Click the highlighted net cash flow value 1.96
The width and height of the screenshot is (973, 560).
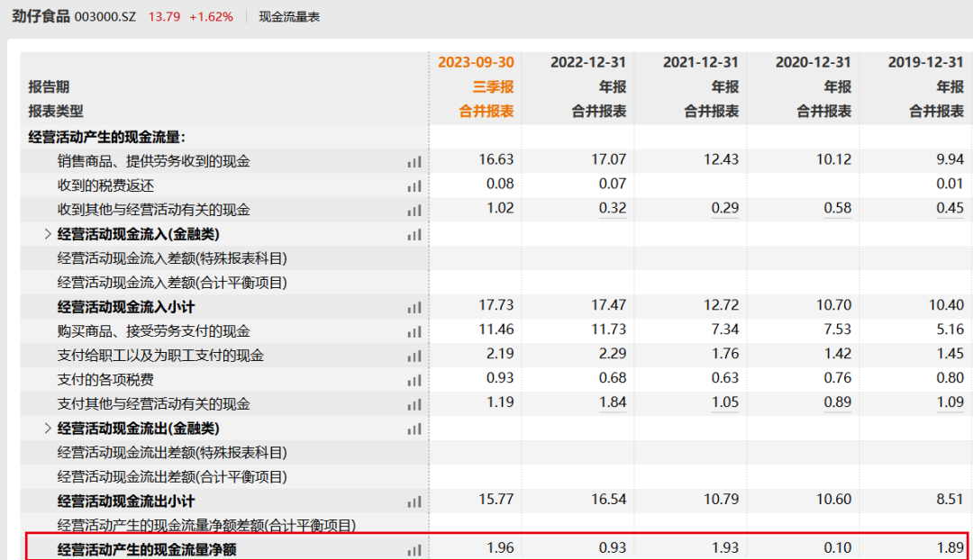(x=501, y=548)
